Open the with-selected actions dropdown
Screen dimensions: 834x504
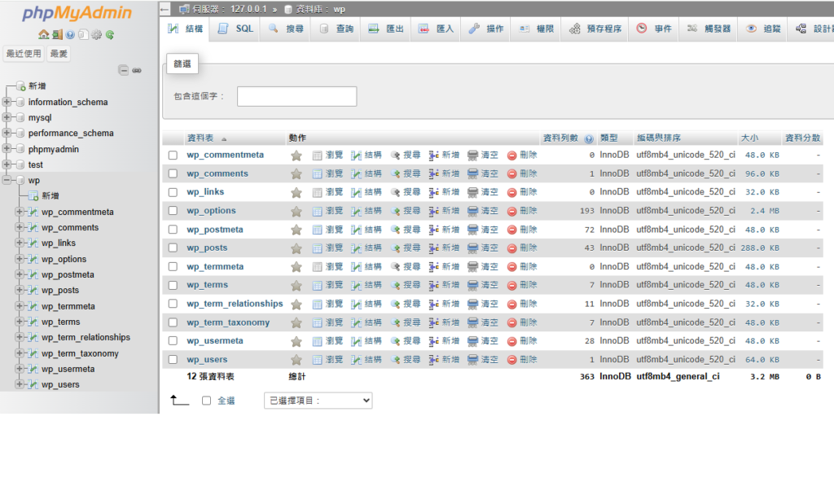point(318,401)
